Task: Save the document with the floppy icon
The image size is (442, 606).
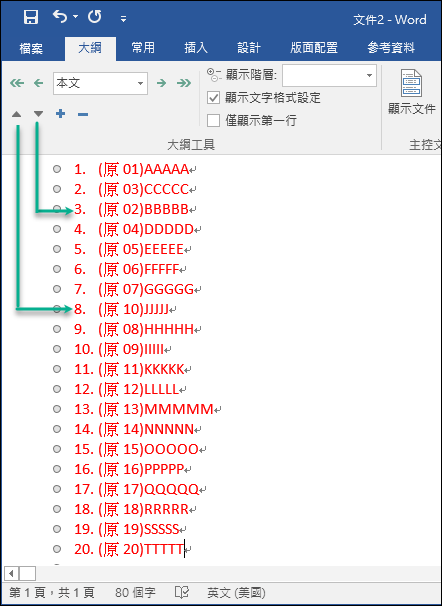Action: 31,17
